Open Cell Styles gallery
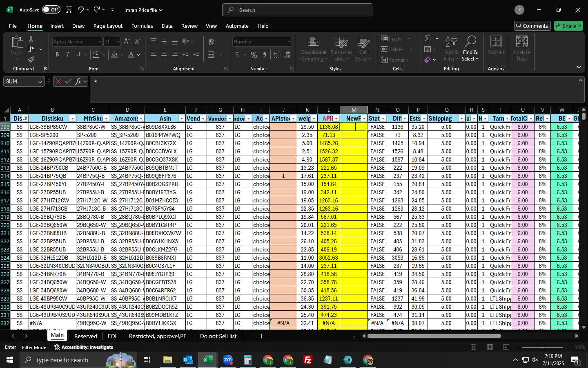The height and width of the screenshot is (368, 588). click(363, 49)
